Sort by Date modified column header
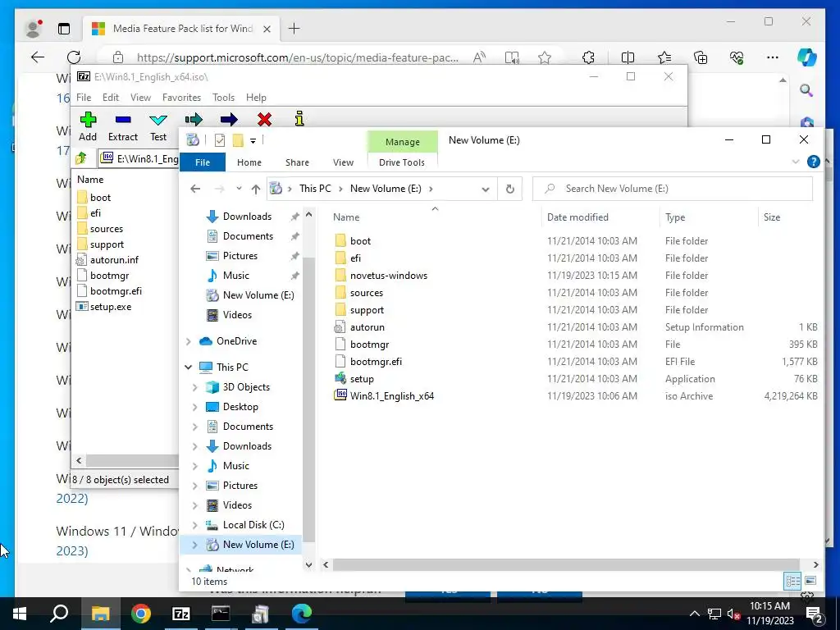This screenshot has height=630, width=840. click(x=577, y=217)
